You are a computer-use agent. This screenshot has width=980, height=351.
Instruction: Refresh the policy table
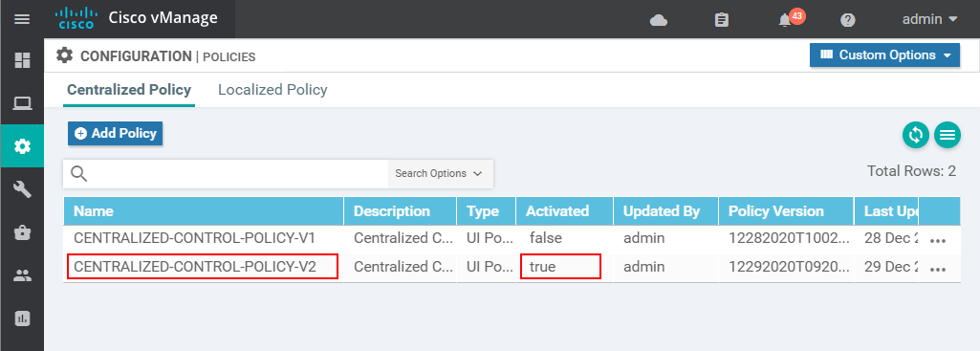[916, 135]
